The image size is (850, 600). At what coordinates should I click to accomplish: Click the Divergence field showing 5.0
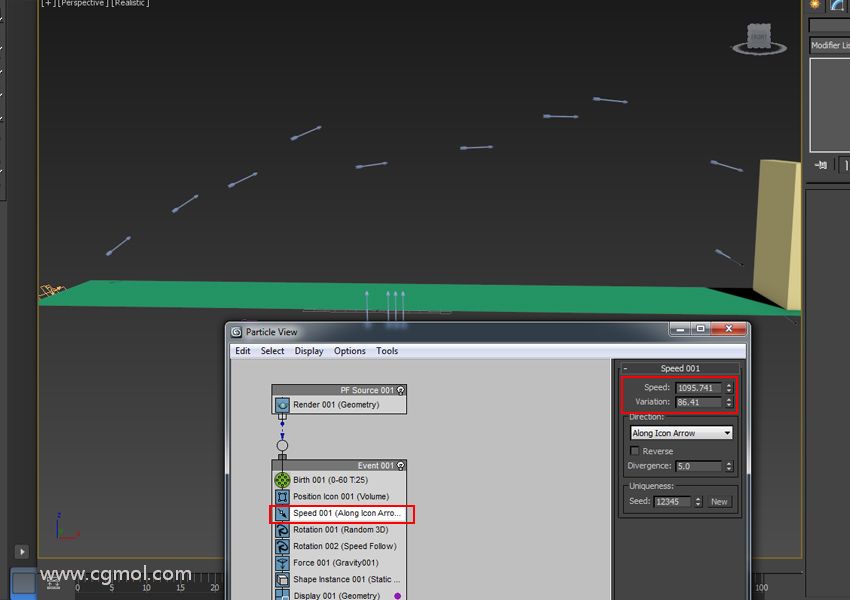pos(699,466)
